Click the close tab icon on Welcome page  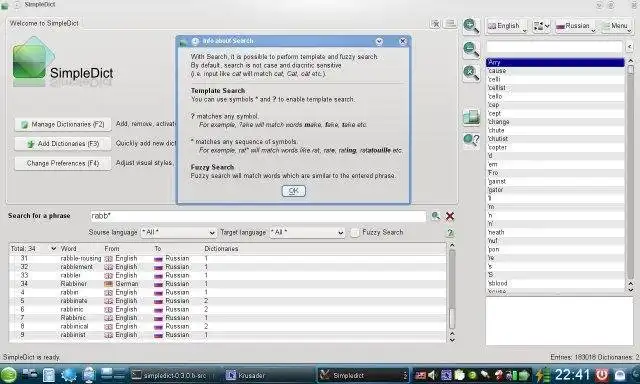(x=436, y=24)
